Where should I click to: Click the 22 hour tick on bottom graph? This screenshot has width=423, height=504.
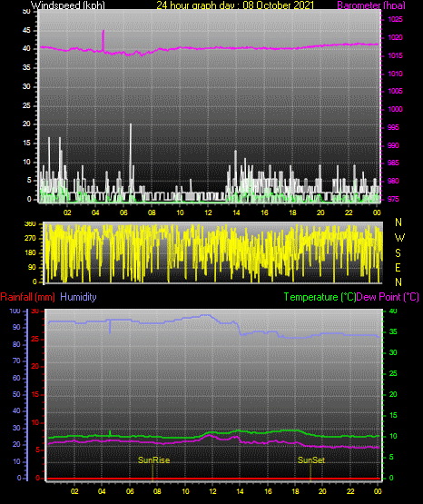pyautogui.click(x=350, y=491)
